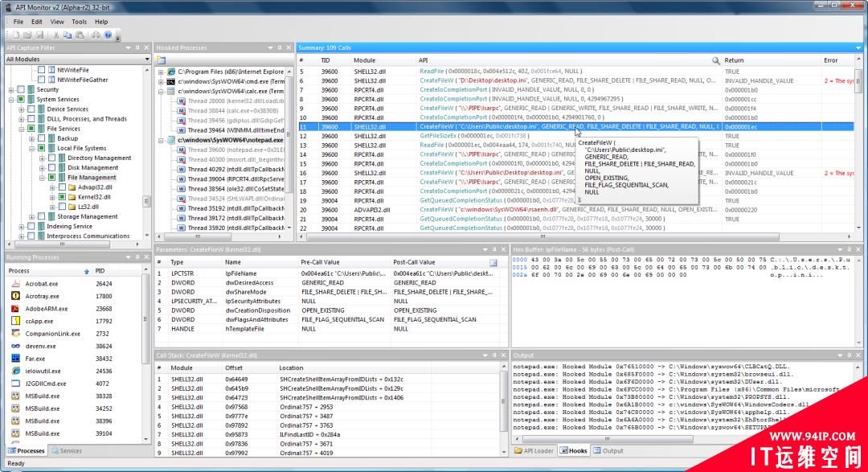This screenshot has height=472, width=868.
Task: Click the Paste toolbar icon
Action: (80, 35)
